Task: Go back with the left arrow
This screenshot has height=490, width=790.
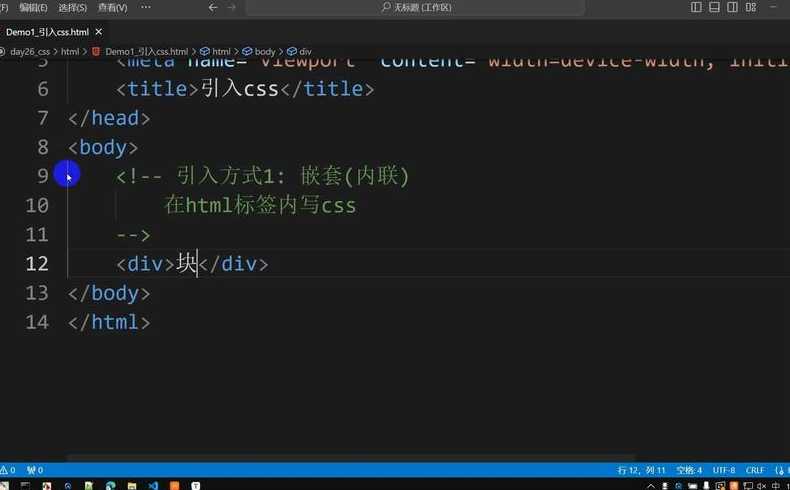Action: click(213, 7)
